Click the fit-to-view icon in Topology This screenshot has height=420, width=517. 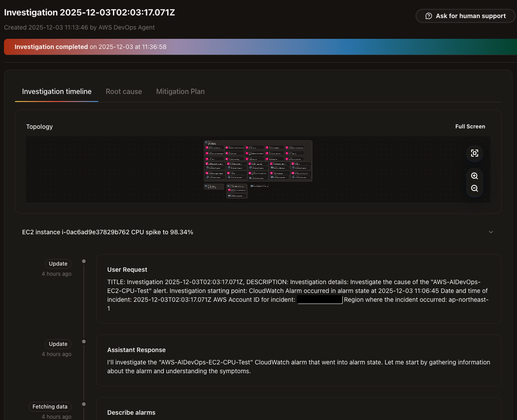(474, 153)
